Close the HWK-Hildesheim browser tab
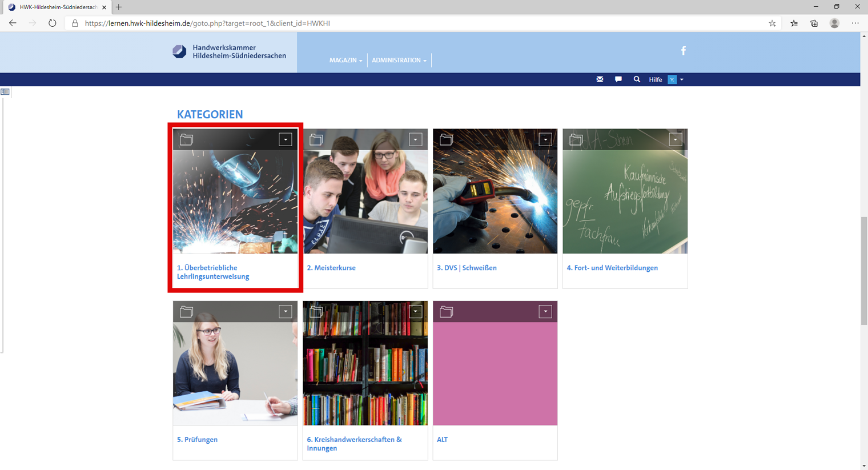 coord(104,7)
